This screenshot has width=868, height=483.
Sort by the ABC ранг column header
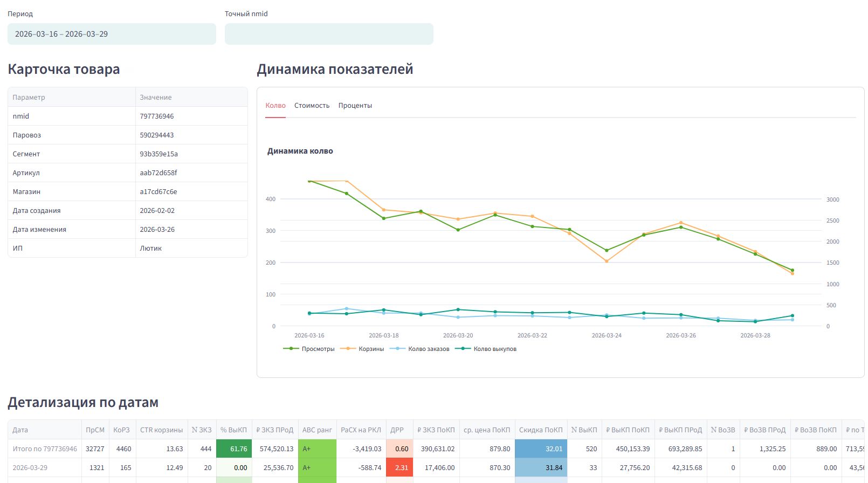pos(317,430)
